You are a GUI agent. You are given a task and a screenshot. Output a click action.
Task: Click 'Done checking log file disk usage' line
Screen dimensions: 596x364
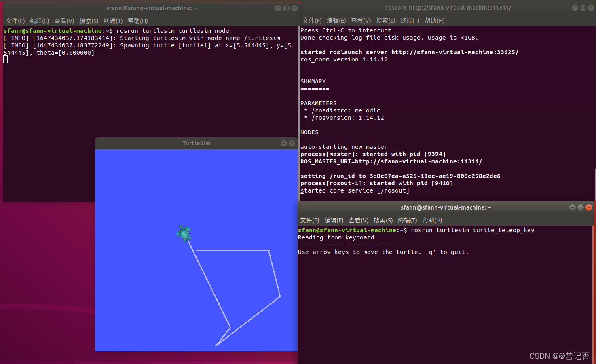[x=389, y=38]
